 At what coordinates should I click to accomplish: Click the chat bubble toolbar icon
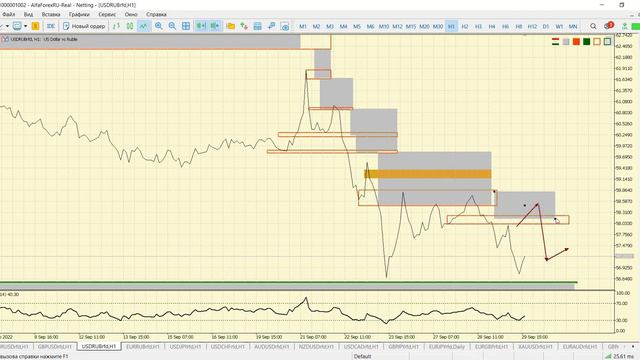[17, 26]
